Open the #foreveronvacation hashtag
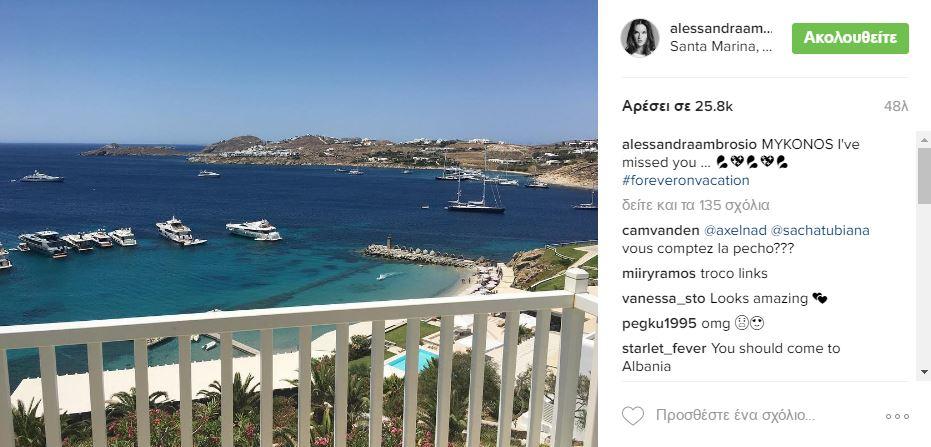 [x=686, y=180]
